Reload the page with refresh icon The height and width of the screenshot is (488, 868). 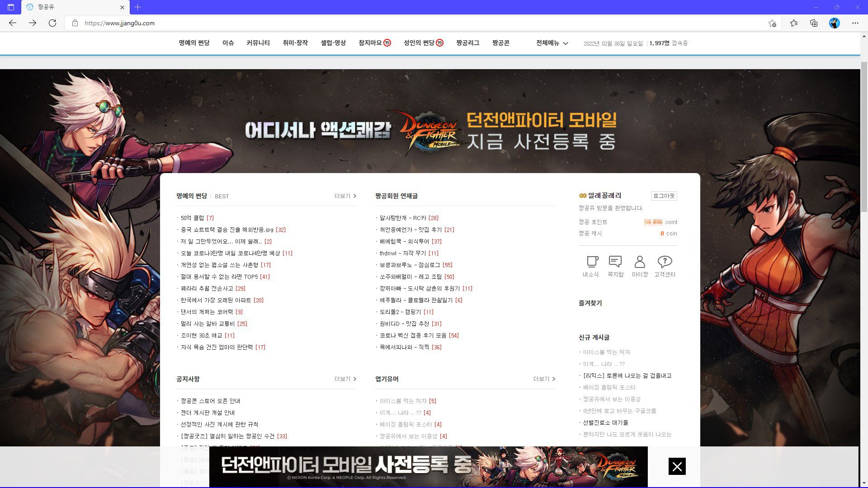pos(52,23)
